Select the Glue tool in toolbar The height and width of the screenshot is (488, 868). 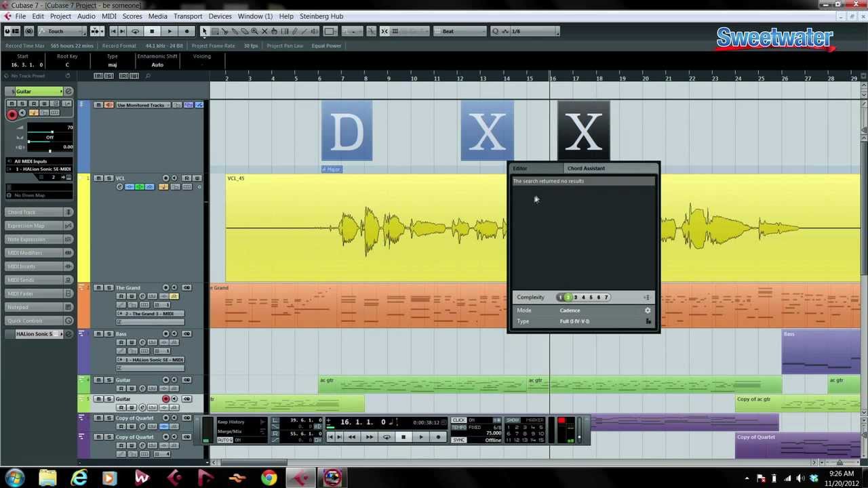pyautogui.click(x=235, y=31)
